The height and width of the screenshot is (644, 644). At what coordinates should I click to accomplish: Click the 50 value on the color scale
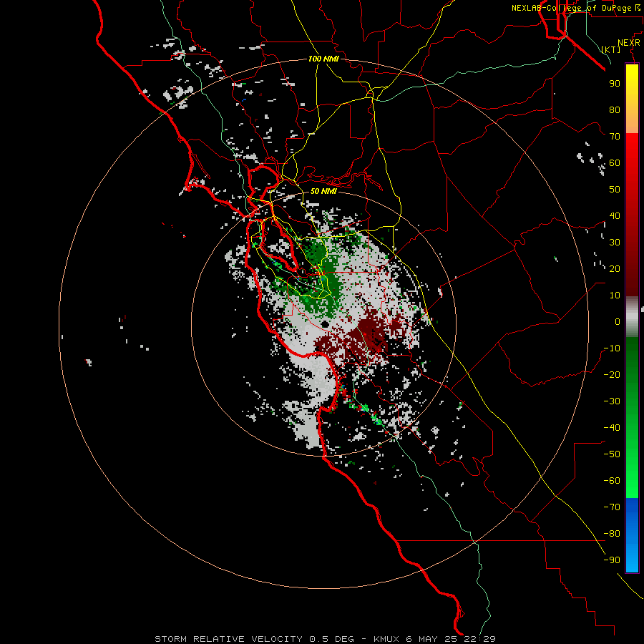[615, 190]
